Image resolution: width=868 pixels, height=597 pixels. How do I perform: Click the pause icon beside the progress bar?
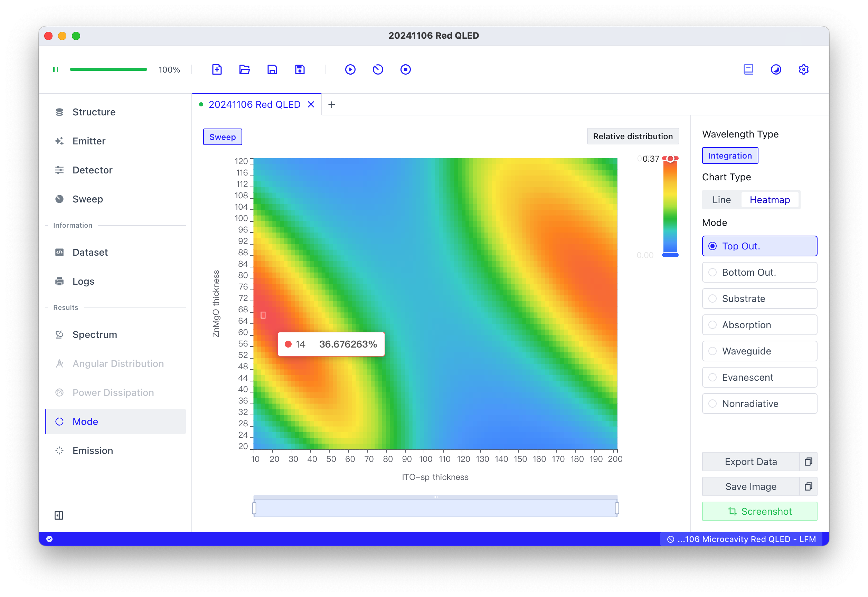point(56,69)
